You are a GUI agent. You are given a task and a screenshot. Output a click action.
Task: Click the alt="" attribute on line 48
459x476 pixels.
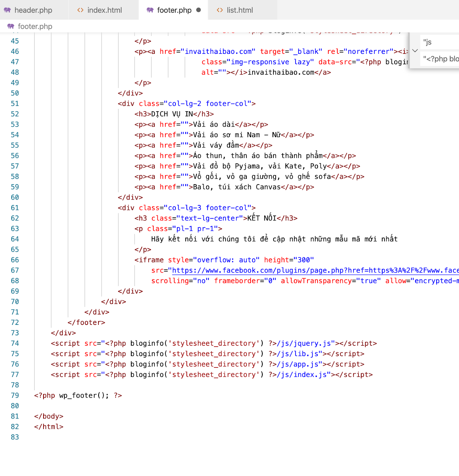tap(214, 72)
